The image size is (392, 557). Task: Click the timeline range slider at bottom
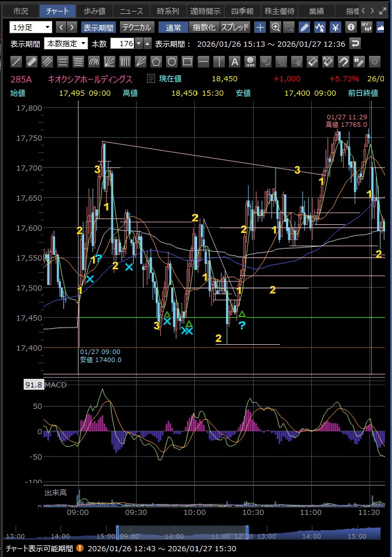pos(182,533)
